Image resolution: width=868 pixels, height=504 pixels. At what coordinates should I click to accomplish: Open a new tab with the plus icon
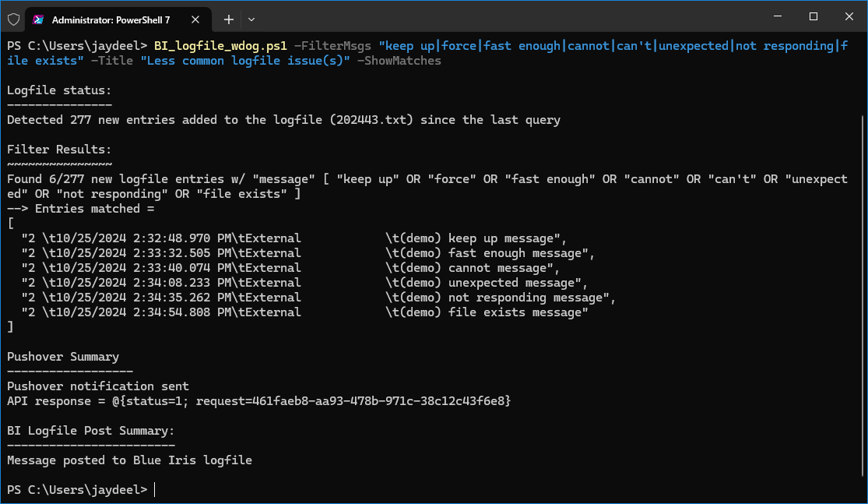[229, 19]
